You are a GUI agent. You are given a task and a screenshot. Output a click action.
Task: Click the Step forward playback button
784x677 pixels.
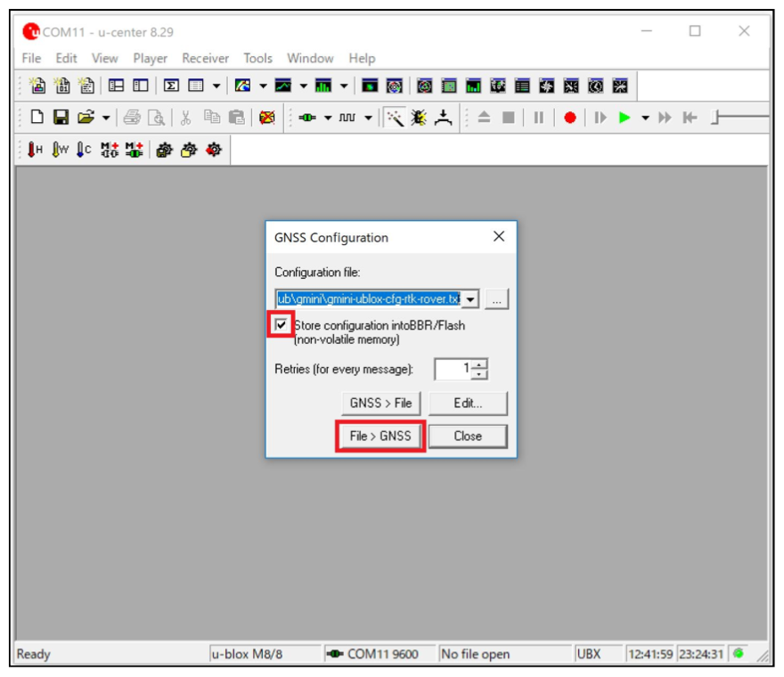pyautogui.click(x=600, y=118)
